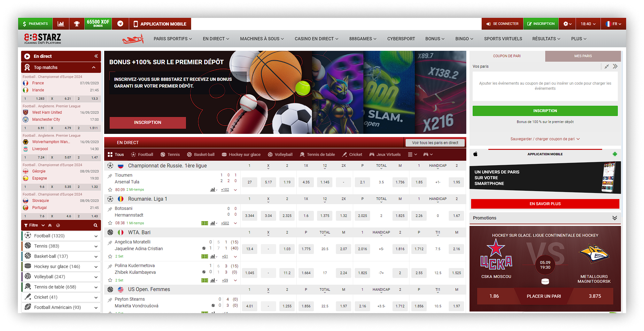Open the FR language dropdown

(x=613, y=24)
